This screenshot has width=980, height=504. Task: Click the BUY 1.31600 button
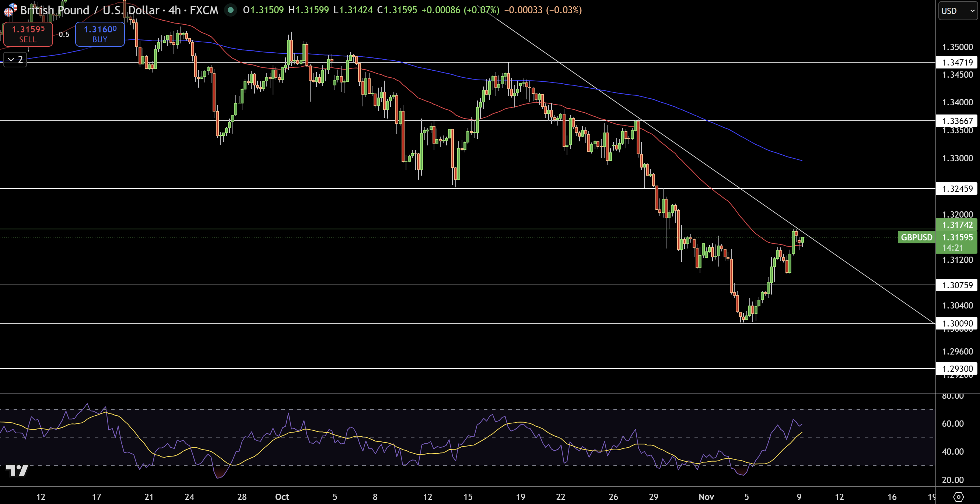(x=100, y=34)
